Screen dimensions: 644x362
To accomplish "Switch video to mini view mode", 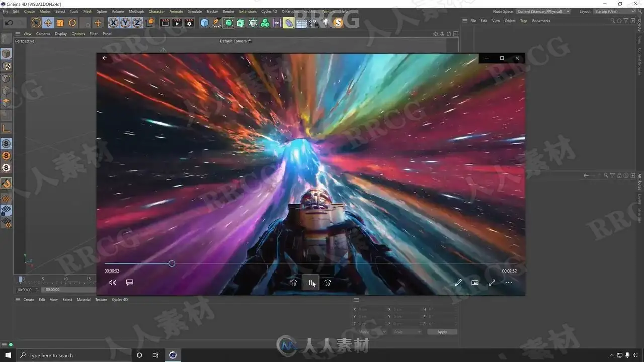I will tap(475, 283).
